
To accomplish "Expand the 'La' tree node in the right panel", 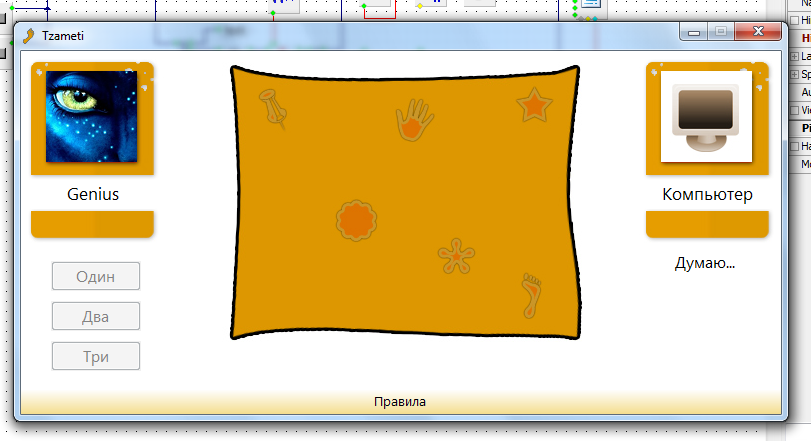I will click(x=795, y=56).
